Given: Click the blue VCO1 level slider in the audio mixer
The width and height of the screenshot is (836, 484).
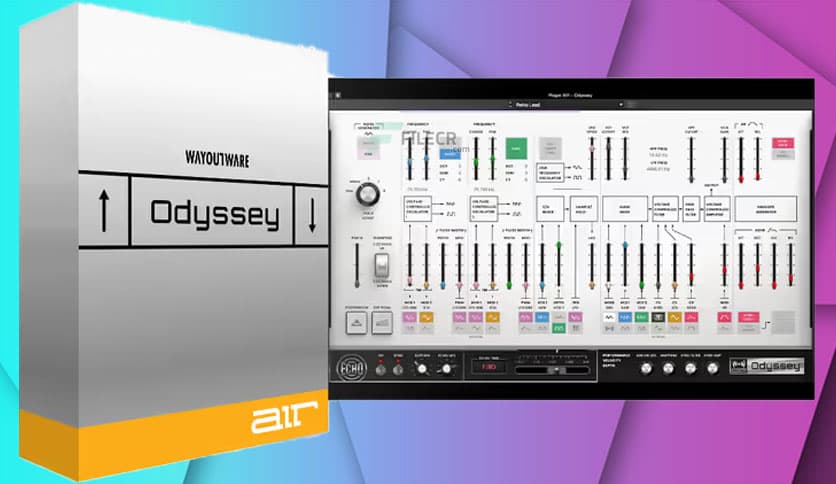Looking at the screenshot, I should coord(625,265).
